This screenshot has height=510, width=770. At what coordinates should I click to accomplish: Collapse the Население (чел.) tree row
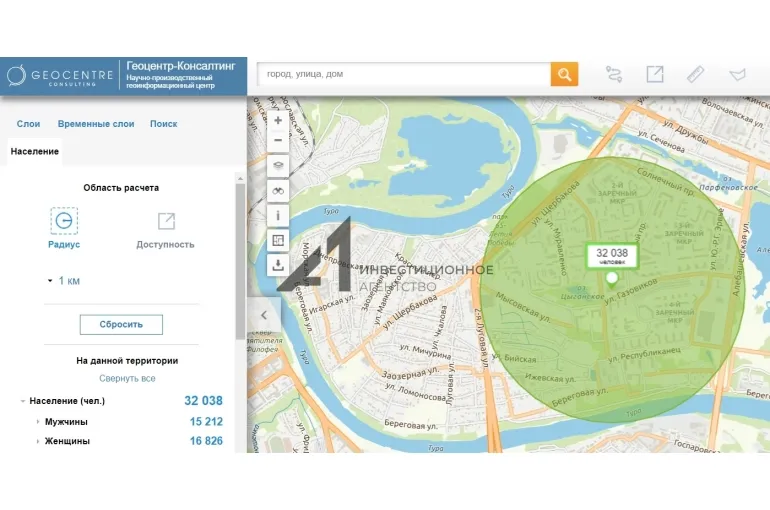pos(23,401)
